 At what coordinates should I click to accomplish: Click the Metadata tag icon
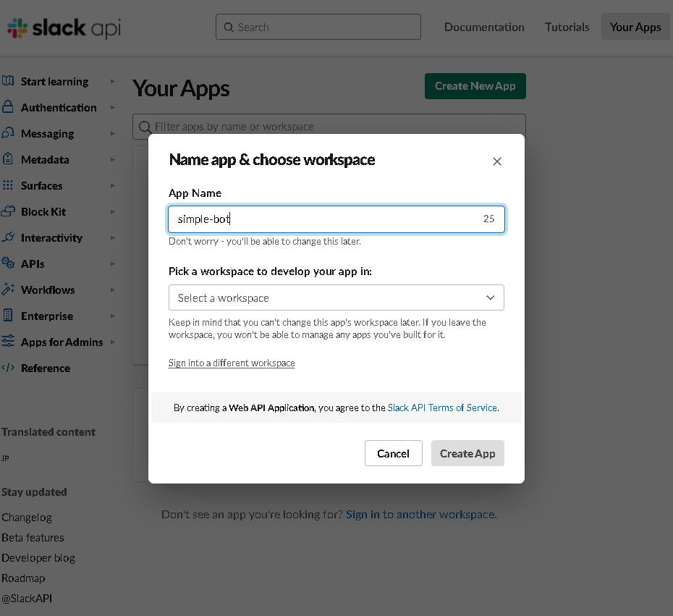click(x=9, y=159)
